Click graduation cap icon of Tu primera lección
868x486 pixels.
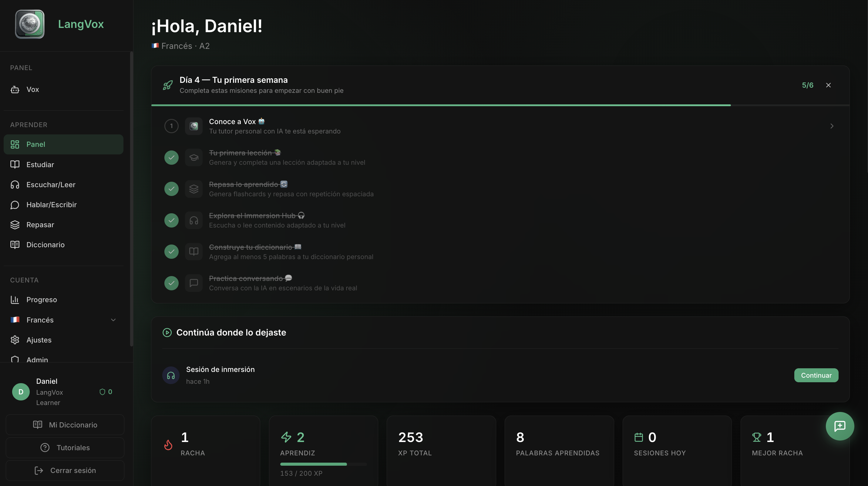pos(194,157)
